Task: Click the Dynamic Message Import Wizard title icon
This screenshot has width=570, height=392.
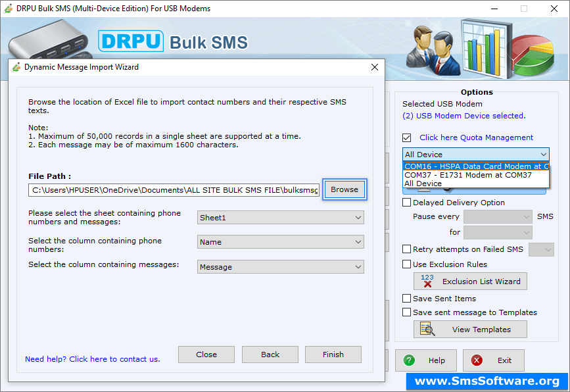Action: pos(16,67)
